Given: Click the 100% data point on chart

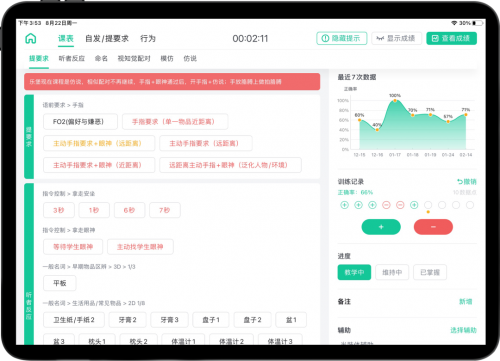Looking at the screenshot, I should pyautogui.click(x=395, y=100).
